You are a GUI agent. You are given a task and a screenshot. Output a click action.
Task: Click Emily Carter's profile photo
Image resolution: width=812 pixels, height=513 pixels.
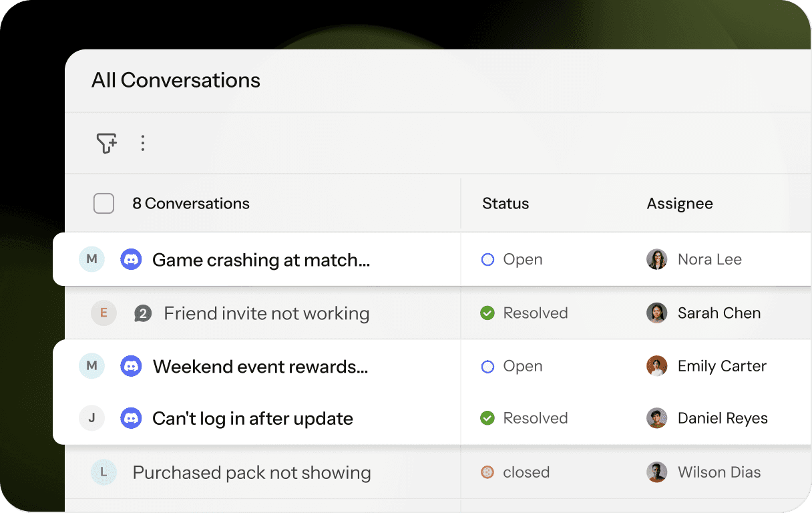pyautogui.click(x=657, y=366)
